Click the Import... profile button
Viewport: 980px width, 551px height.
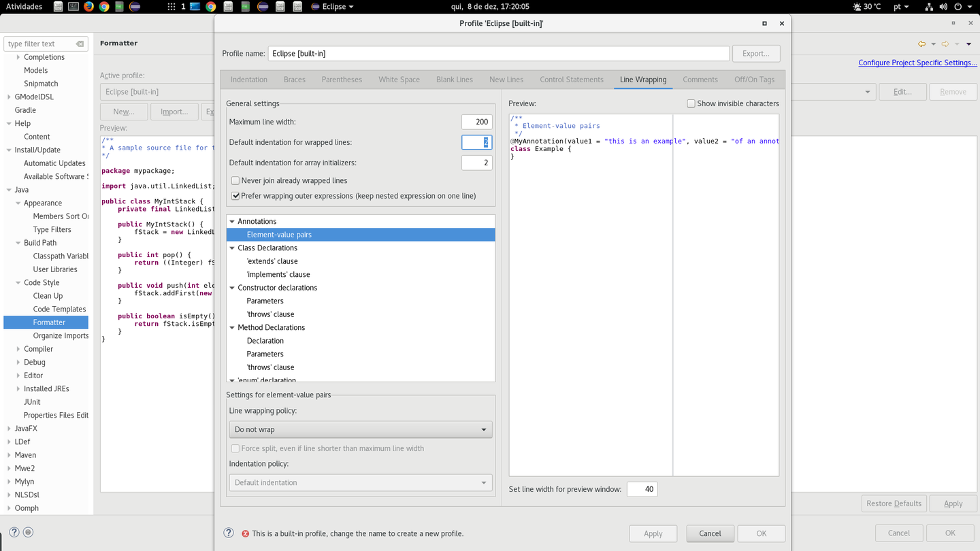(x=174, y=112)
